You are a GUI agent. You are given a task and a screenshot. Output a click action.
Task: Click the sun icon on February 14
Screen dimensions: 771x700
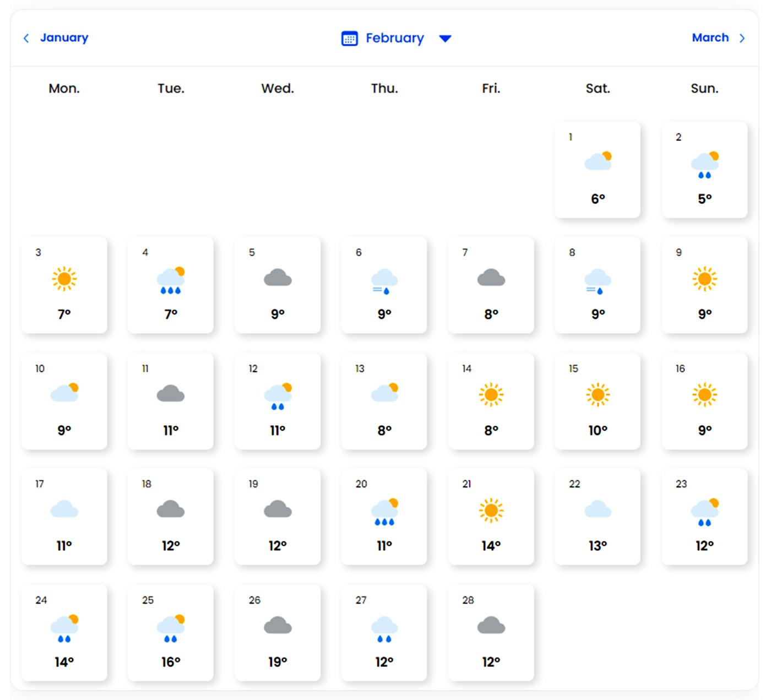(x=491, y=395)
